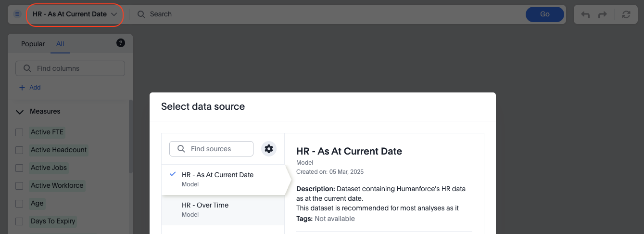
Task: Tick the Active Workforce checkbox
Action: pyautogui.click(x=19, y=186)
